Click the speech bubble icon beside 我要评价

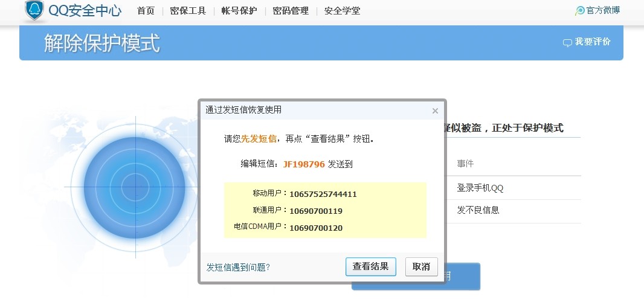568,43
